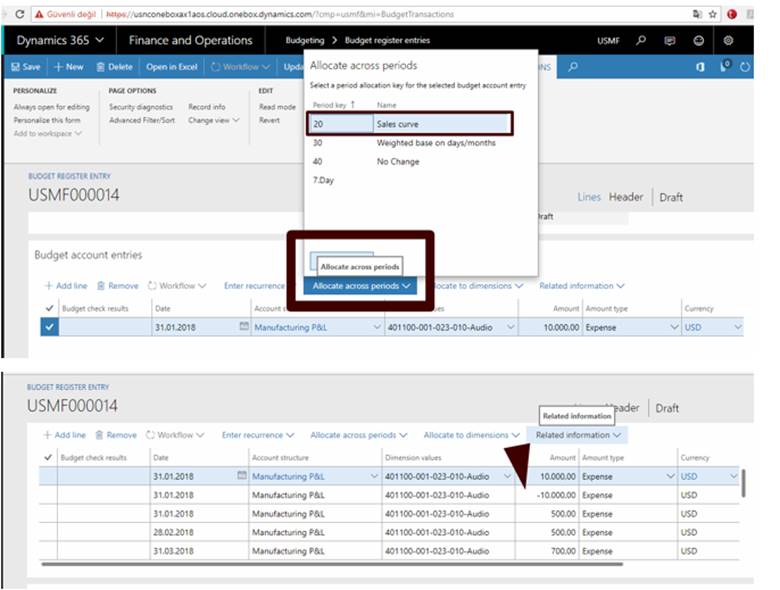Viewport: 780px width, 590px height.
Task: Toggle the checked row selector in upper grid
Action: [49, 327]
